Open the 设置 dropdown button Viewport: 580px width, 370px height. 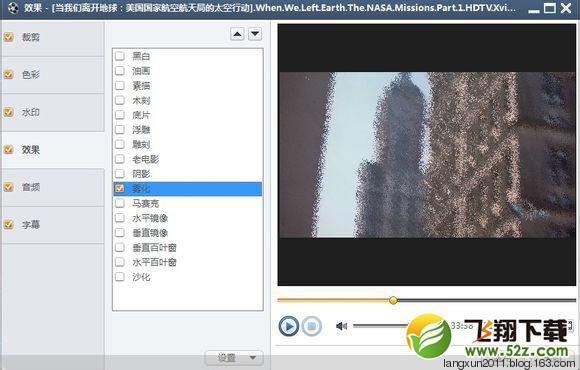click(x=234, y=358)
